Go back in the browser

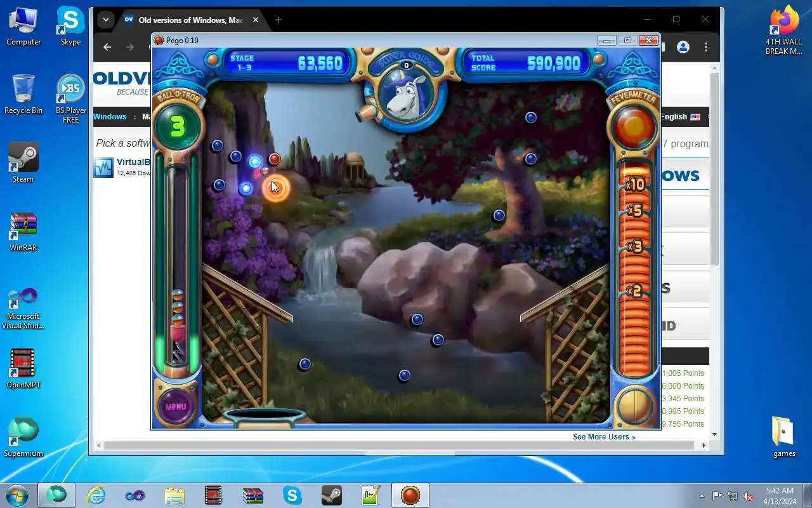click(107, 47)
